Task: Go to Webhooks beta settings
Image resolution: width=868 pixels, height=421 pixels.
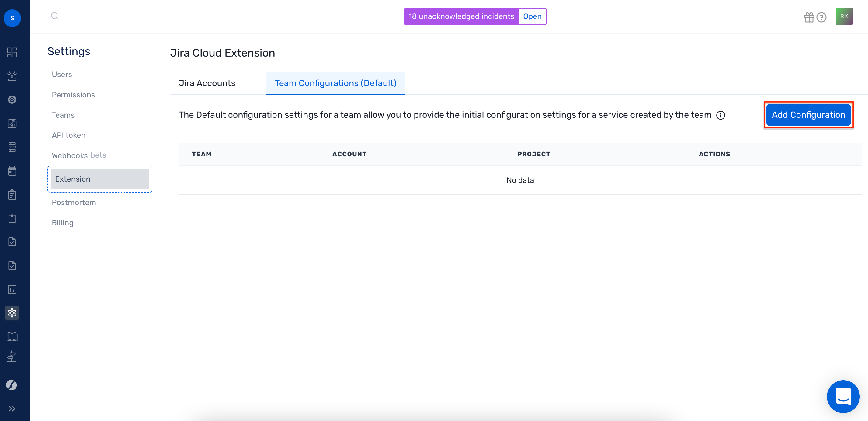Action: [79, 155]
